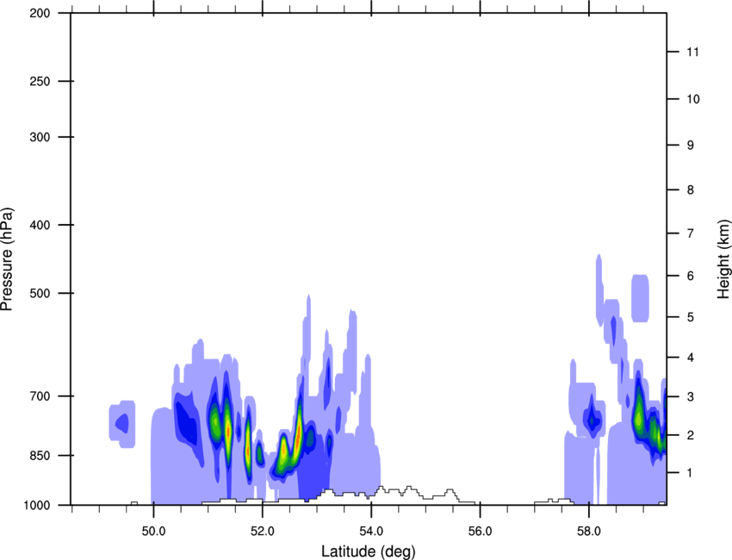Image resolution: width=732 pixels, height=560 pixels.
Task: Click the 52.0 latitude tick label
Action: coord(263,531)
